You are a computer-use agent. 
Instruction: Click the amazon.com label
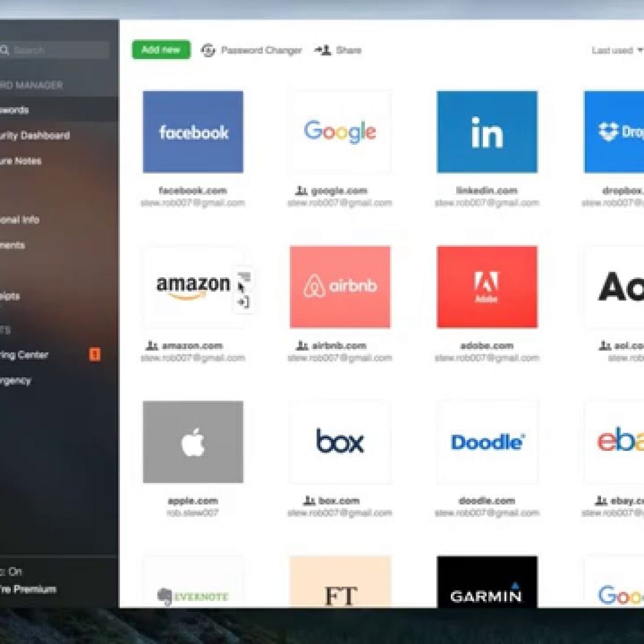pyautogui.click(x=192, y=346)
